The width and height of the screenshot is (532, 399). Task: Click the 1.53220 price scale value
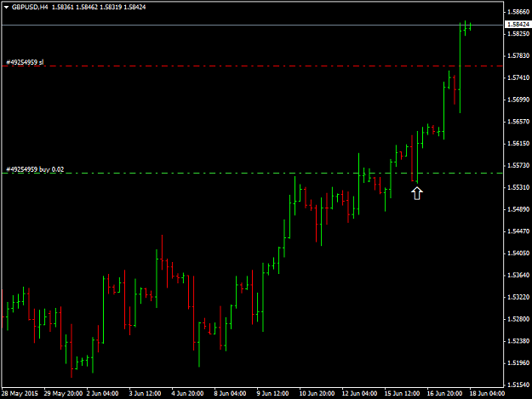point(518,297)
